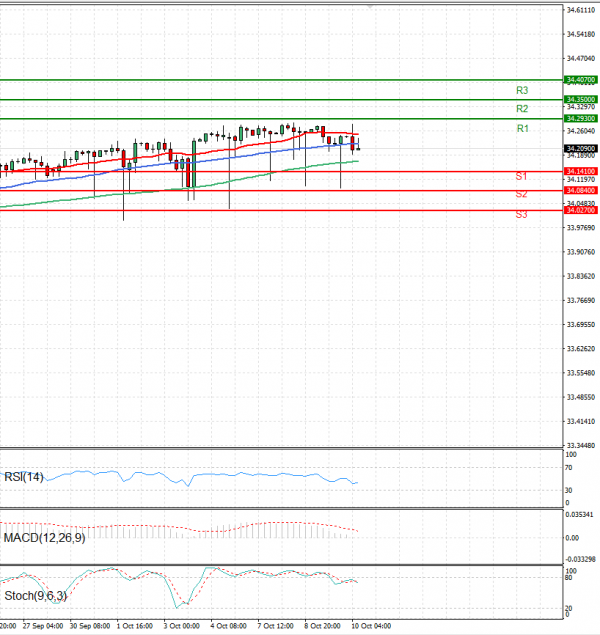The image size is (600, 635).
Task: Click the 30 Sep 08:00 time label
Action: [89, 626]
